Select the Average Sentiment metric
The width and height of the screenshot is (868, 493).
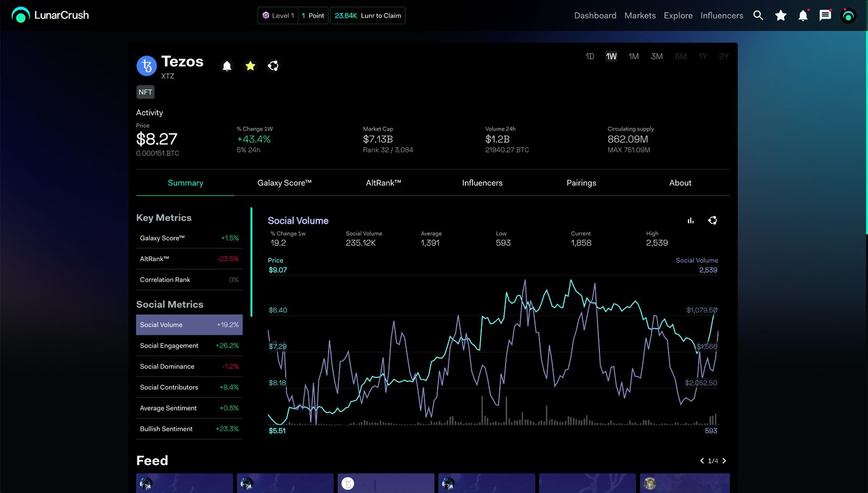click(189, 408)
